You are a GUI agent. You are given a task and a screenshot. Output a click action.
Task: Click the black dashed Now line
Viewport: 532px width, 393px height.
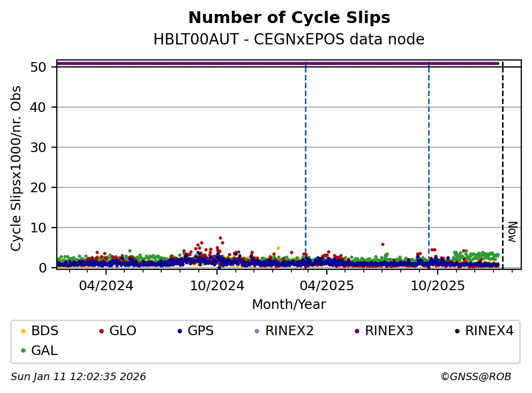click(x=503, y=161)
